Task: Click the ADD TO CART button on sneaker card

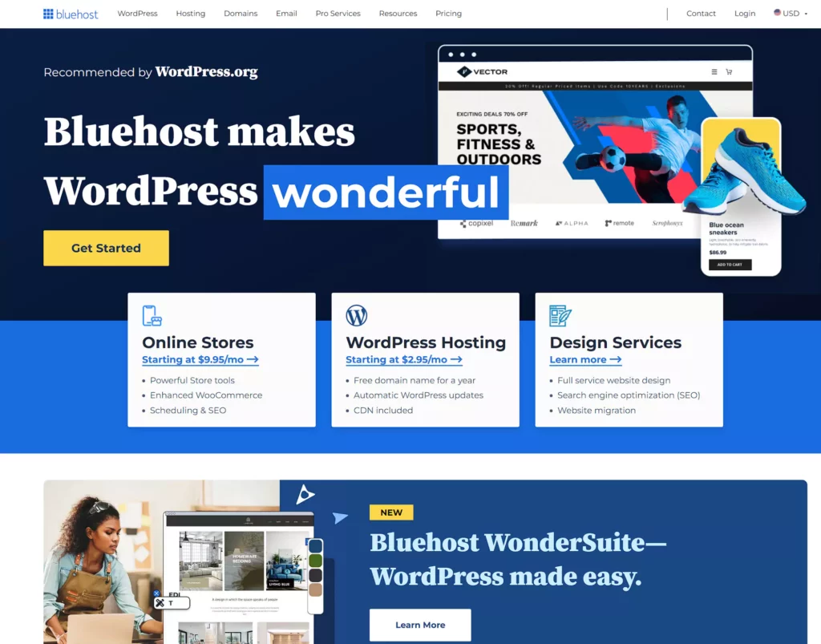Action: pos(730,265)
